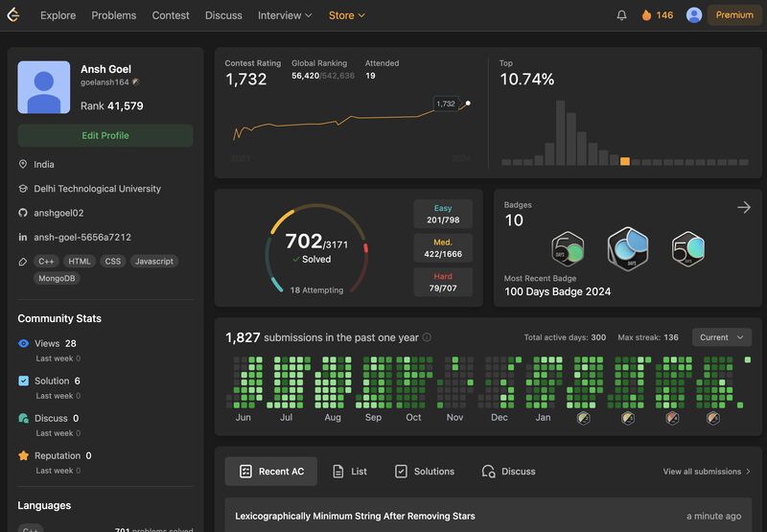Screen dimensions: 767x532
Task: Click the January monthly badge icon
Action: [x=583, y=418]
